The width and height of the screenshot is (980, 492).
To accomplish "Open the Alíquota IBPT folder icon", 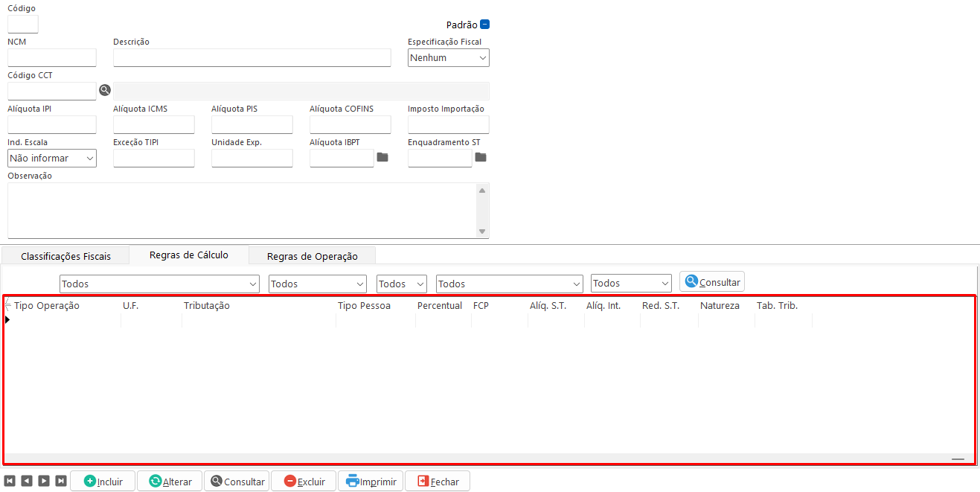I will pyautogui.click(x=382, y=157).
